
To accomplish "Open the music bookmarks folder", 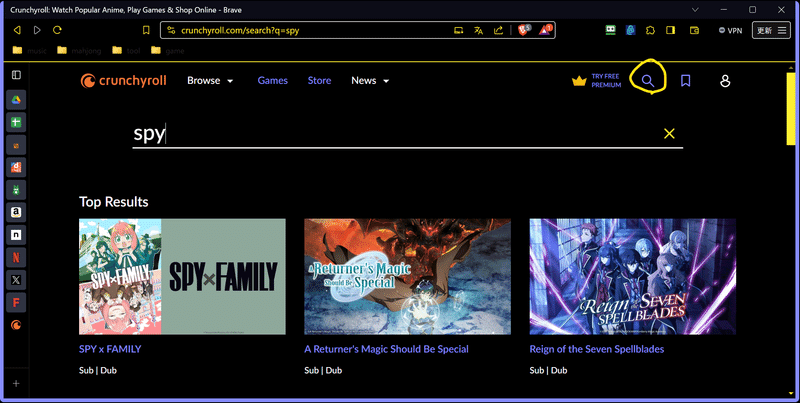I will coord(29,51).
